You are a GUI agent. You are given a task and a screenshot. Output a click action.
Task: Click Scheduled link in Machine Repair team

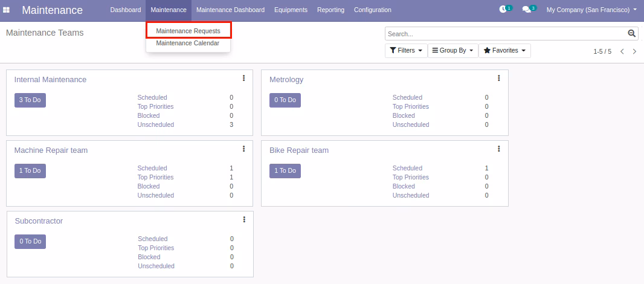coord(152,168)
